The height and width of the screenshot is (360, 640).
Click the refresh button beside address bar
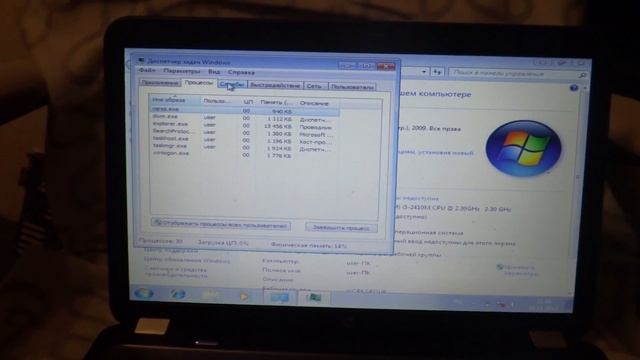437,72
